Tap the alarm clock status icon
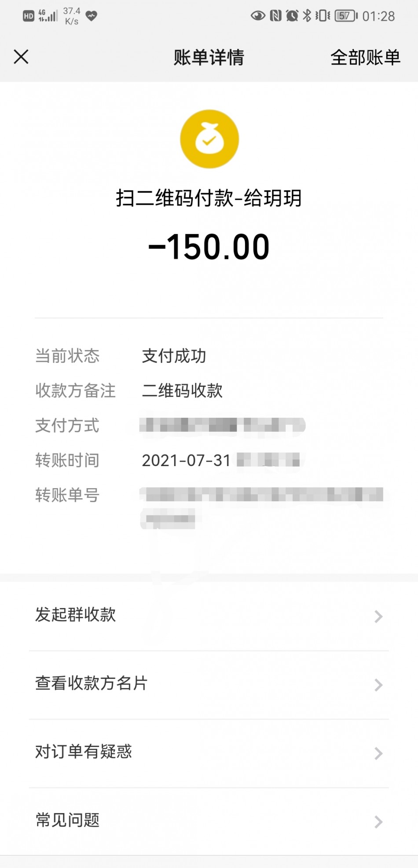 coord(292,16)
